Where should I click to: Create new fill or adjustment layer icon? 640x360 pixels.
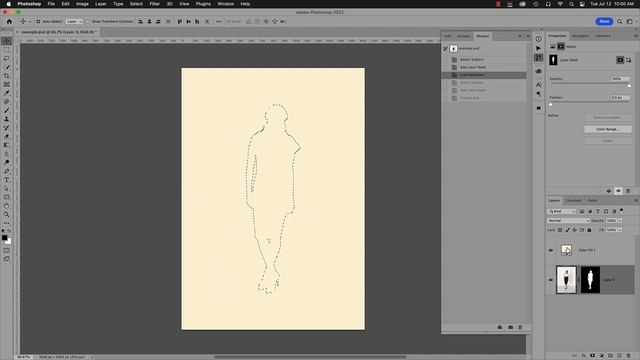602,356
